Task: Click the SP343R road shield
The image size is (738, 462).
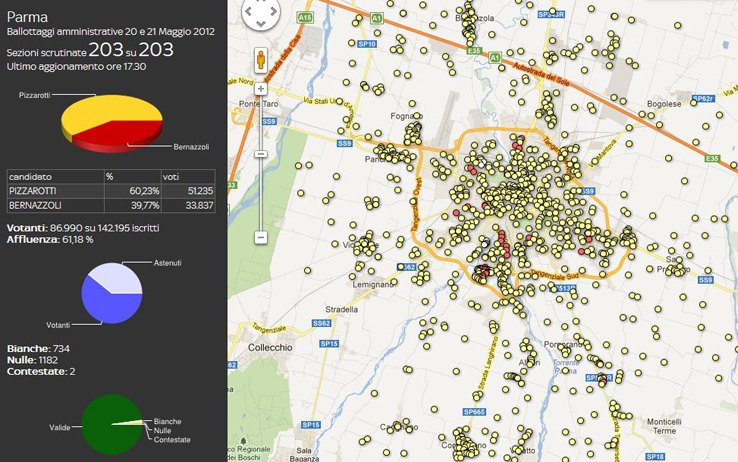Action: 551,15
